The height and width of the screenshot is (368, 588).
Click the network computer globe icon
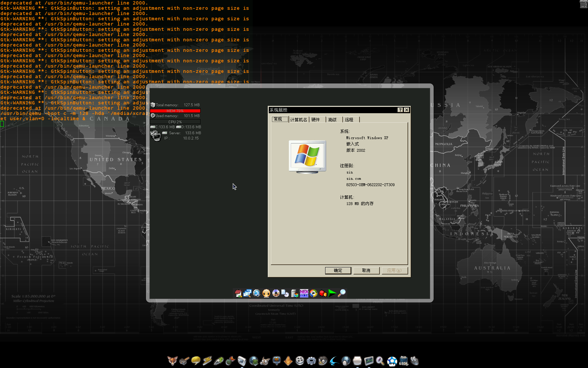155,135
